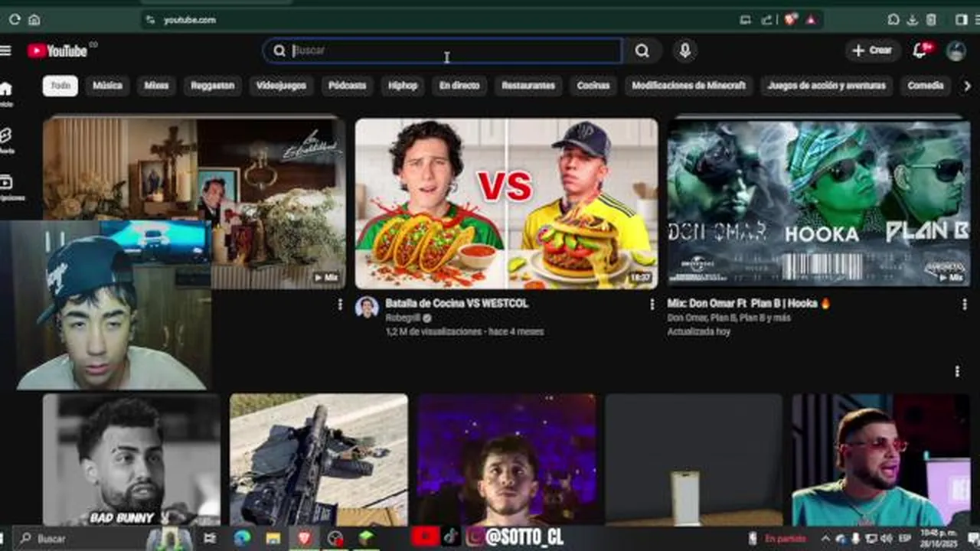980x551 pixels.
Task: View site info next to youtube.com
Action: [150, 20]
